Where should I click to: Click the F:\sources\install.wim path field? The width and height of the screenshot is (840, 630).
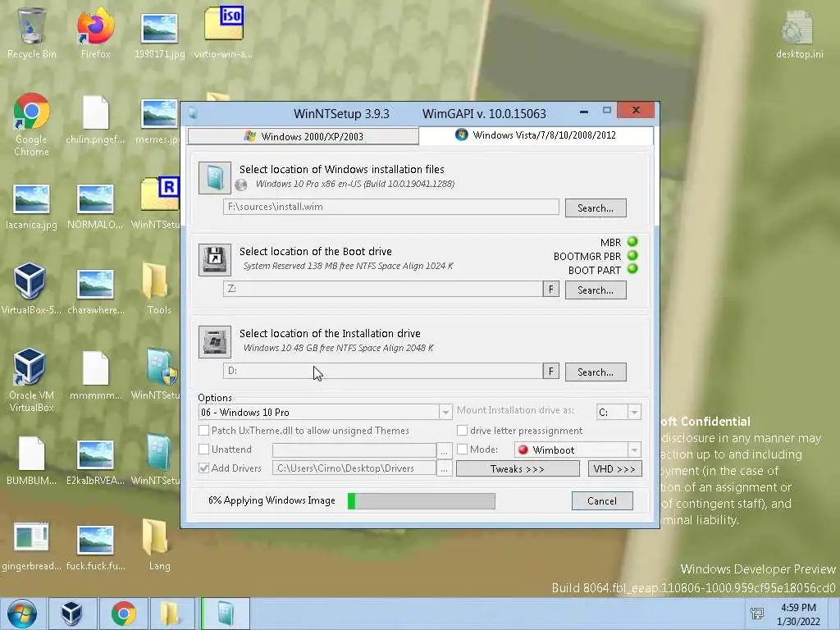[391, 207]
